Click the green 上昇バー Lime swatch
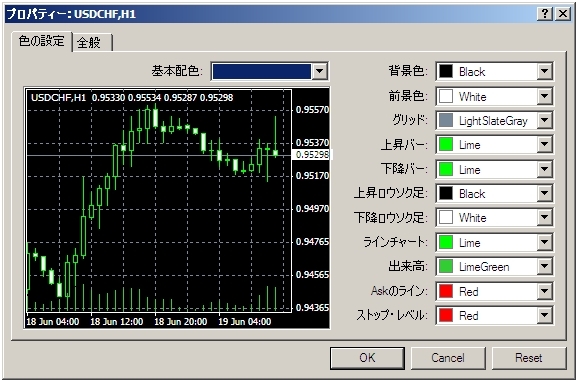This screenshot has height=382, width=578. (446, 145)
